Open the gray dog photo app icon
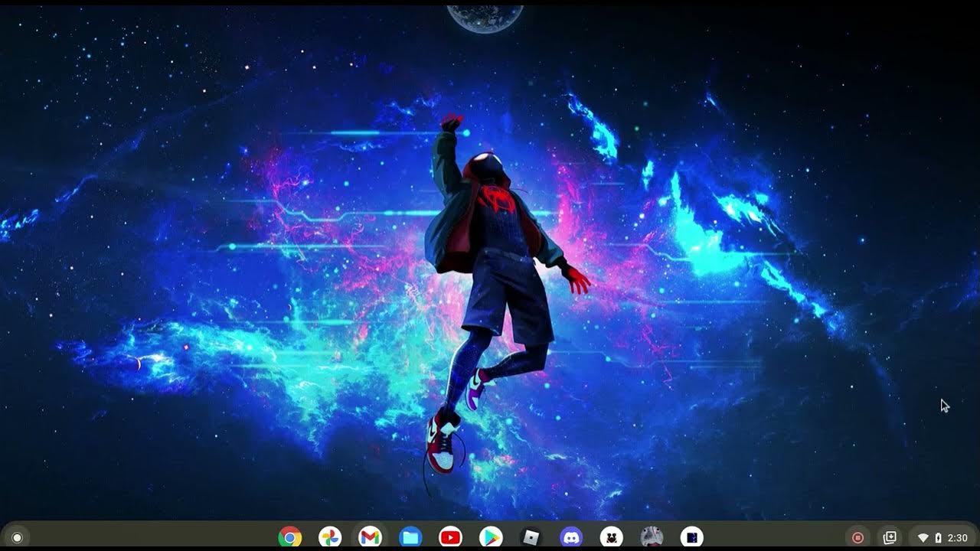Screen dimensions: 980x551 pos(652,537)
